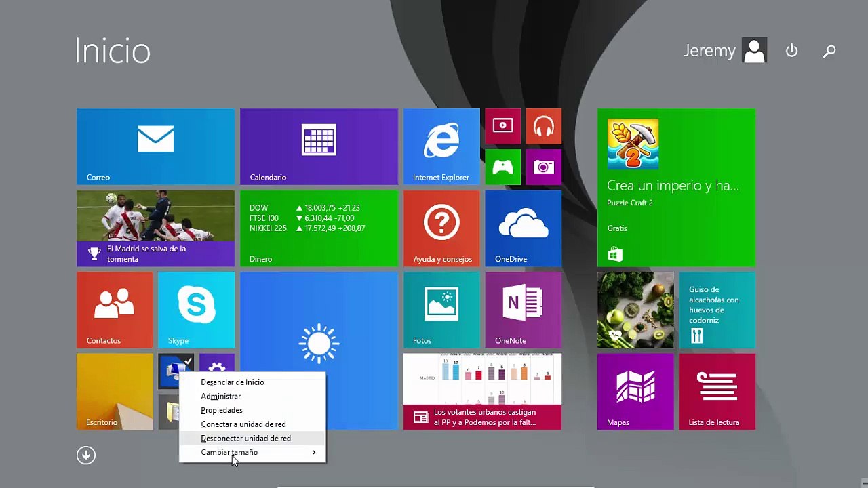The height and width of the screenshot is (488, 868).
Task: Click the Store bag icon under Gratis
Action: (x=615, y=254)
